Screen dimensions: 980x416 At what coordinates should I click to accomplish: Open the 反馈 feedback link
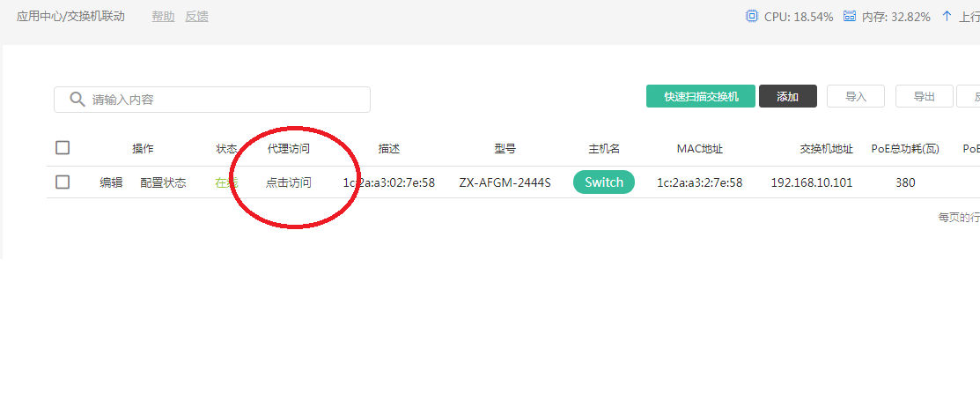pyautogui.click(x=196, y=16)
